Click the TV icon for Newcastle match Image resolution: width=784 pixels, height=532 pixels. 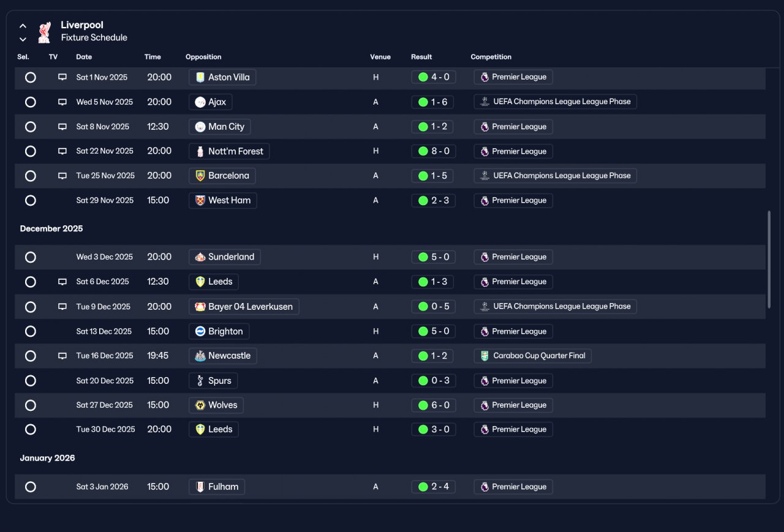(x=62, y=356)
